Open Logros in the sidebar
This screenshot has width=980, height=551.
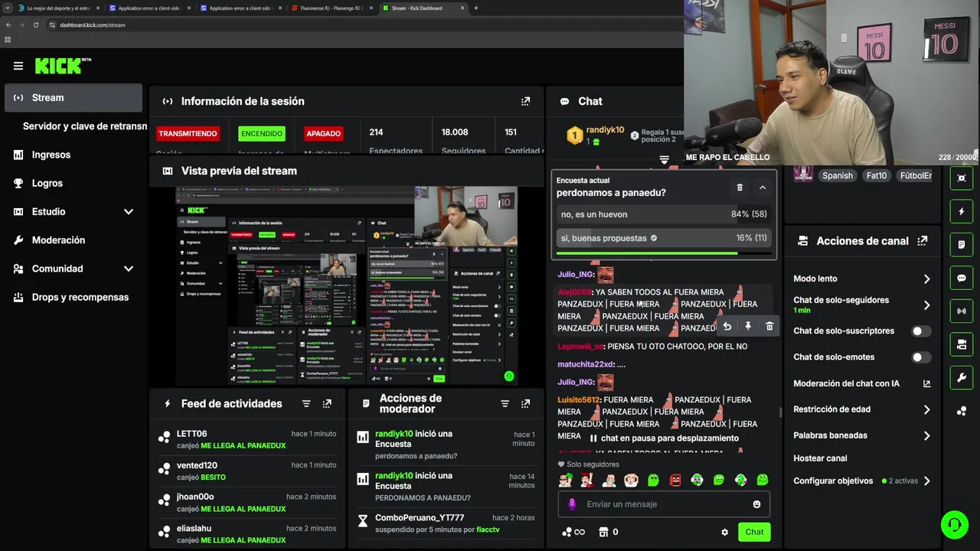73,183
